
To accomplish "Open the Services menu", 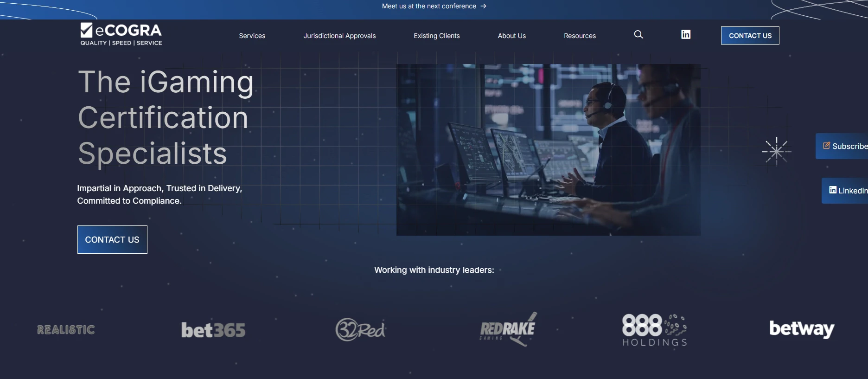I will (252, 36).
